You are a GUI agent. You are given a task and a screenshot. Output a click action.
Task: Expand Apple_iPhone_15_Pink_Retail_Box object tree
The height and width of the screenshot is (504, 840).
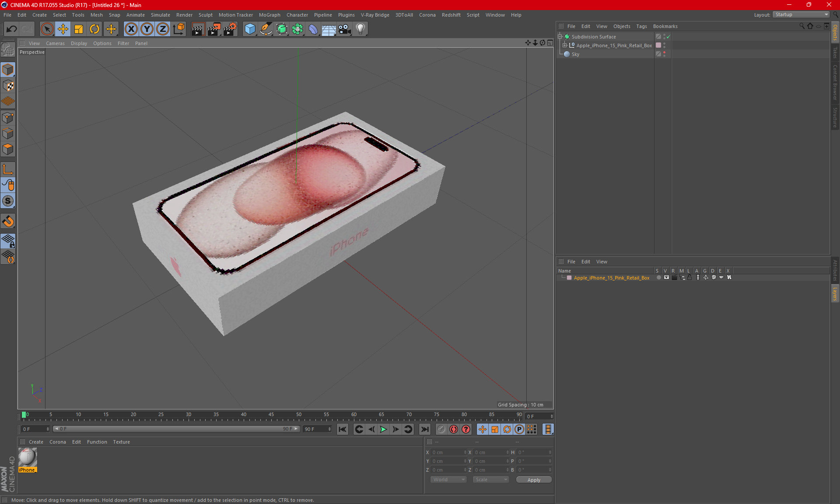coord(565,45)
